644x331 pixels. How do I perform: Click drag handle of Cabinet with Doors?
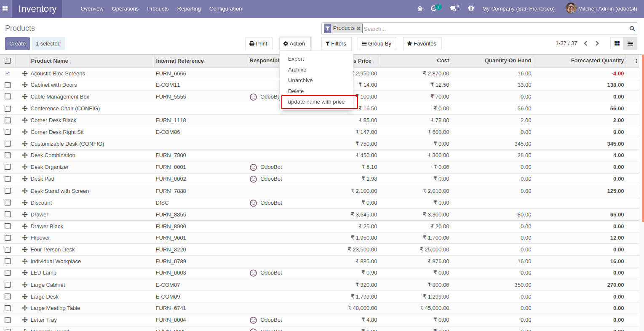[25, 85]
